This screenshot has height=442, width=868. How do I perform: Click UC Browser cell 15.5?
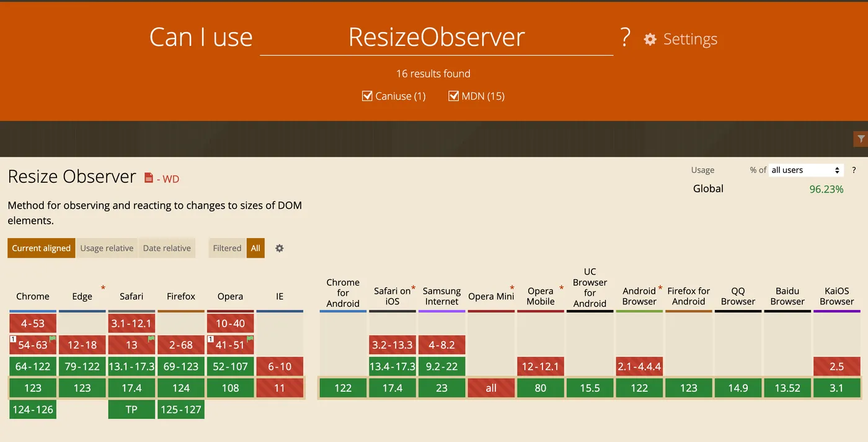click(x=590, y=388)
